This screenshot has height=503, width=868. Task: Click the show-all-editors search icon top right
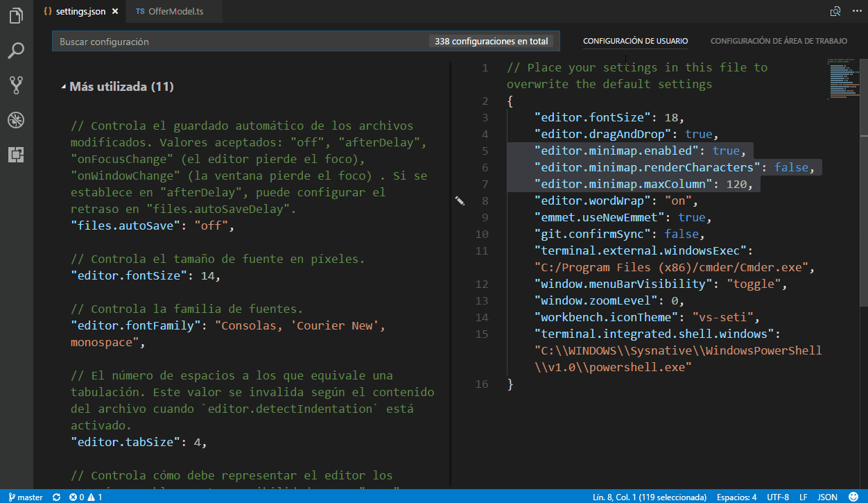click(835, 12)
